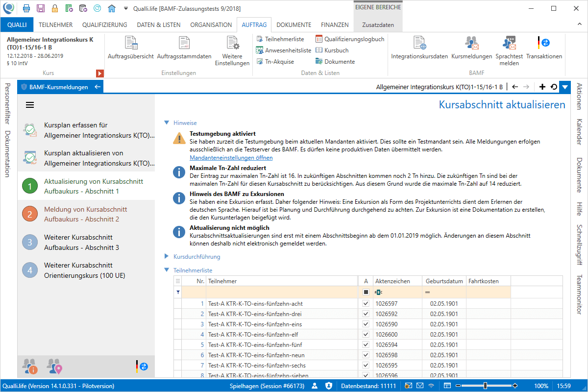Click the participants info icon in left panel footer
Image resolution: width=588 pixels, height=392 pixels.
click(x=30, y=366)
